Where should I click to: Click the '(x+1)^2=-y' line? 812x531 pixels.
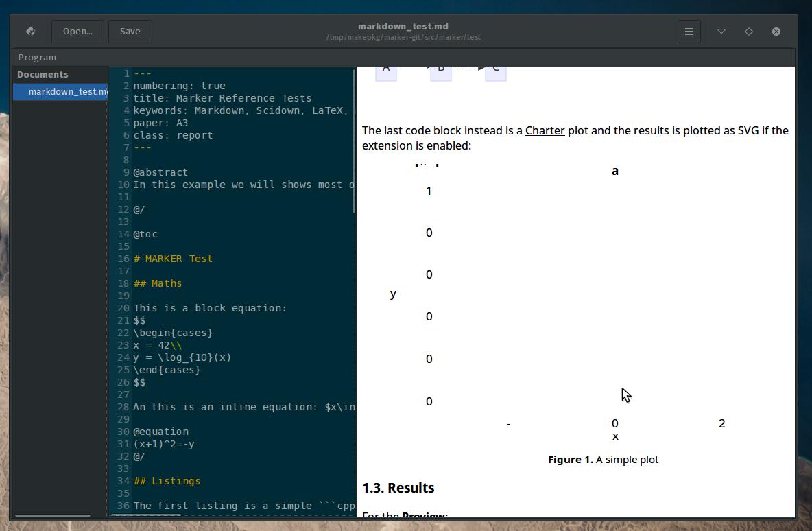pos(164,445)
